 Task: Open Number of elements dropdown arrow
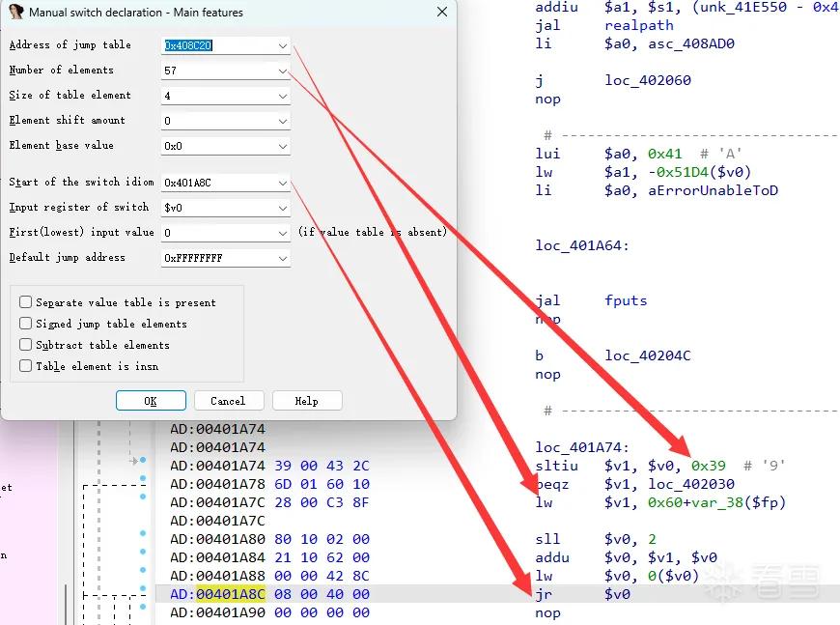pos(283,71)
